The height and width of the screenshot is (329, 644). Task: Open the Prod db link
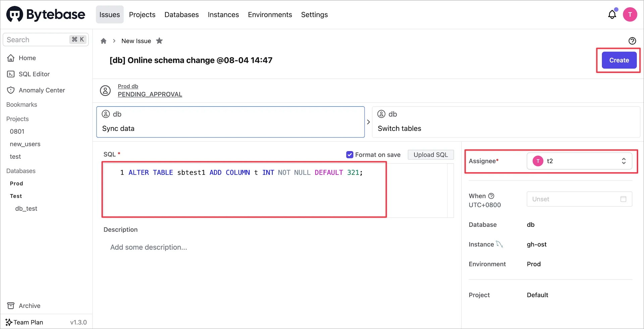(x=128, y=86)
